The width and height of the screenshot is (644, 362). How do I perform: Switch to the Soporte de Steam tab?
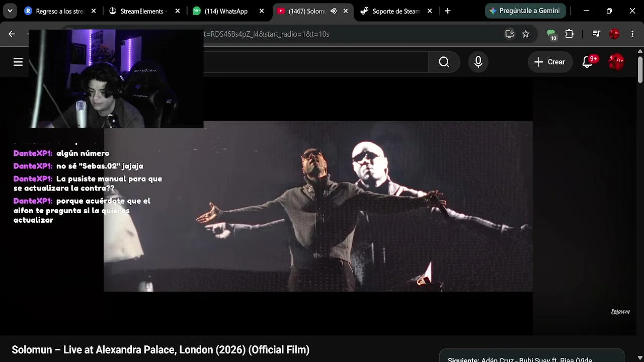pos(395,11)
